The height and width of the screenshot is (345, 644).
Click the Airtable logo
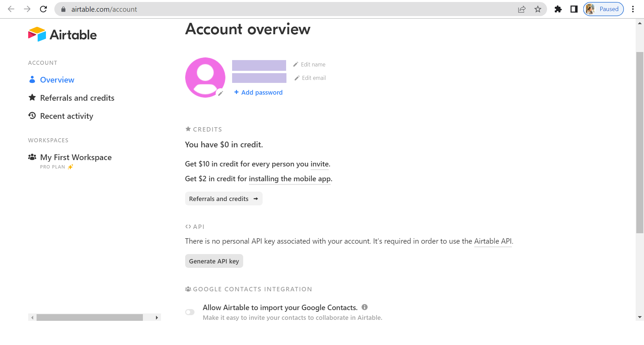click(x=62, y=35)
